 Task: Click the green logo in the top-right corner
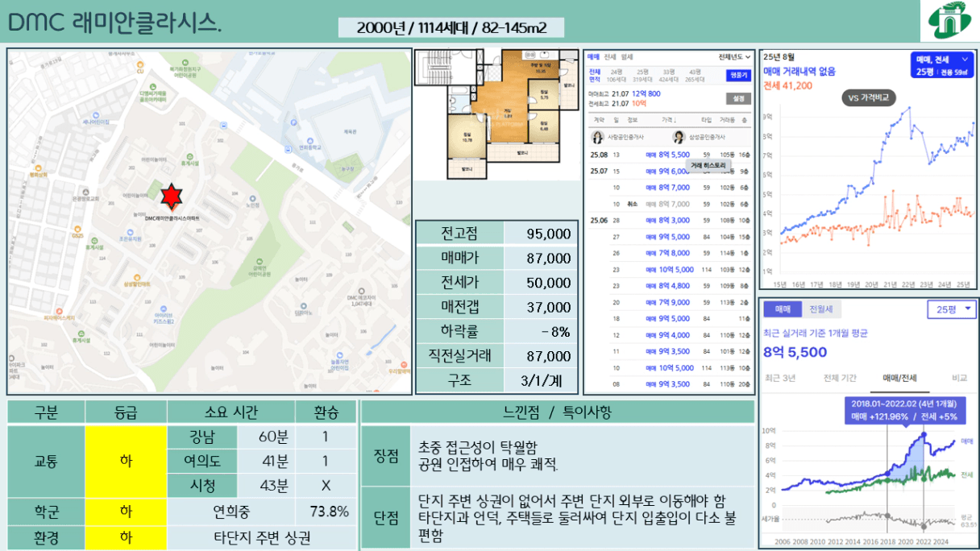pos(949,21)
